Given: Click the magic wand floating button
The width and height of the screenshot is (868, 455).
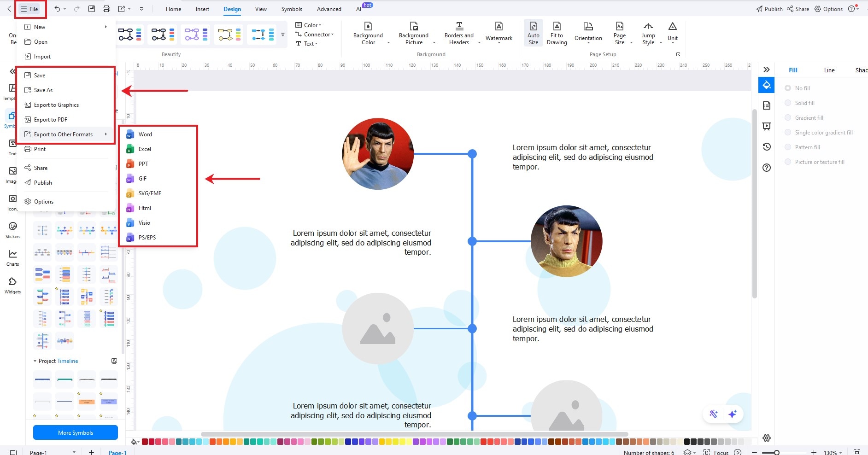Looking at the screenshot, I should click(x=713, y=414).
